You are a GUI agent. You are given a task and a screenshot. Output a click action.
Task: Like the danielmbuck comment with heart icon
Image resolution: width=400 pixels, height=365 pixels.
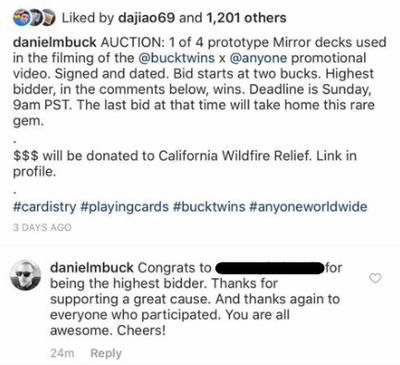click(x=376, y=278)
